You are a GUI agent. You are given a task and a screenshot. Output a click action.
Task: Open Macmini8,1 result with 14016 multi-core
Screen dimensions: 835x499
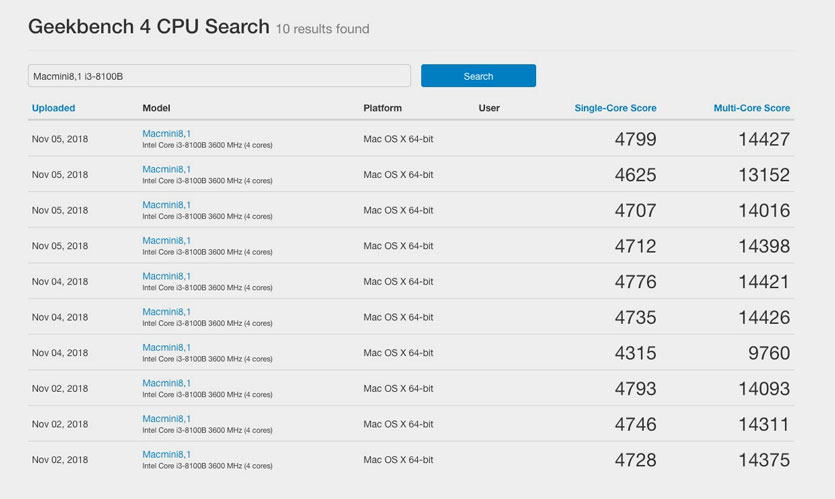coord(166,205)
